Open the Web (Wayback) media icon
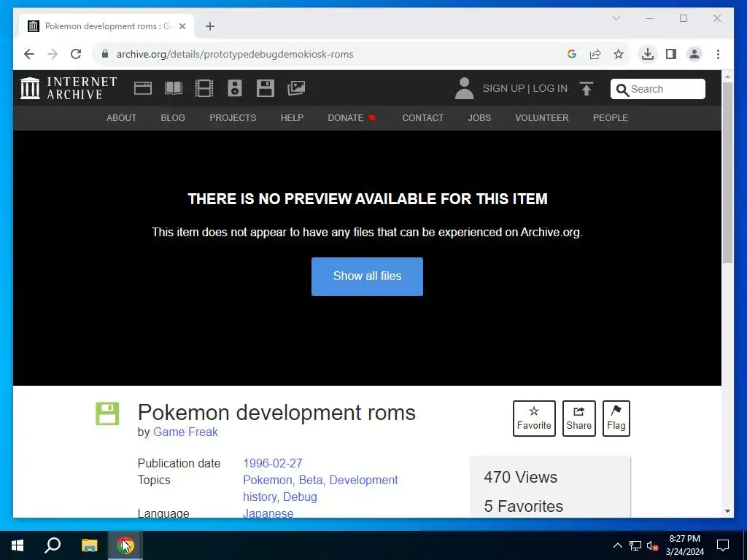 (143, 88)
